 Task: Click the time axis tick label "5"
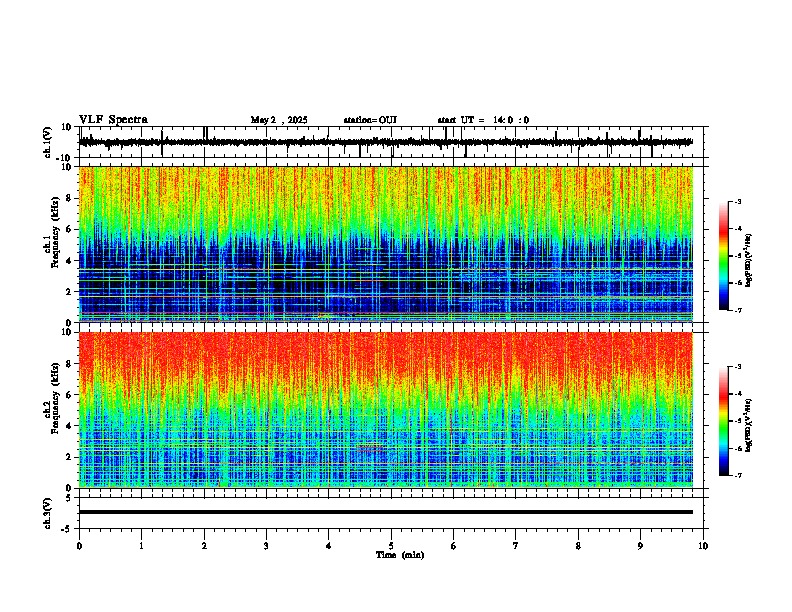point(391,546)
